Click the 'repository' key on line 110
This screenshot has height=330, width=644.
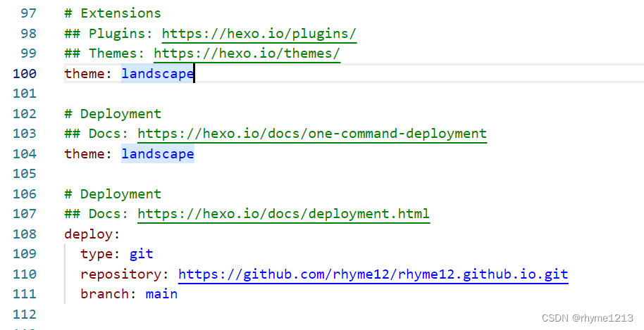point(121,274)
